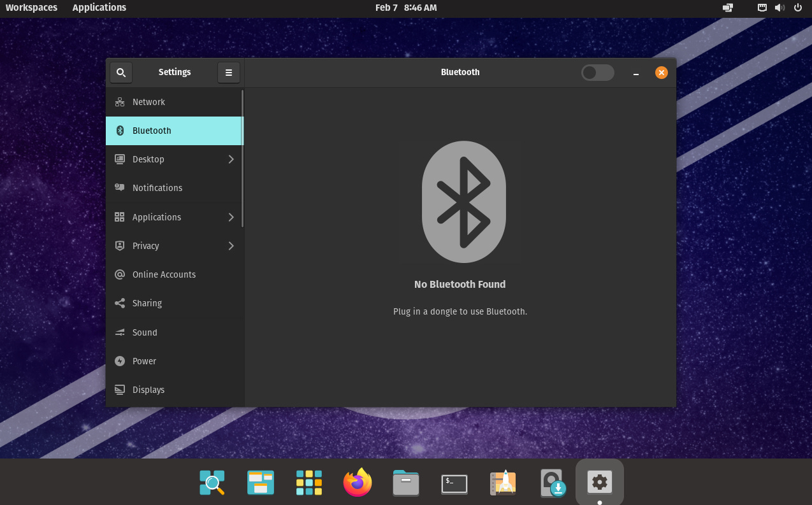Open the Applications menu in top panel
Image resolution: width=812 pixels, height=505 pixels.
(x=99, y=8)
